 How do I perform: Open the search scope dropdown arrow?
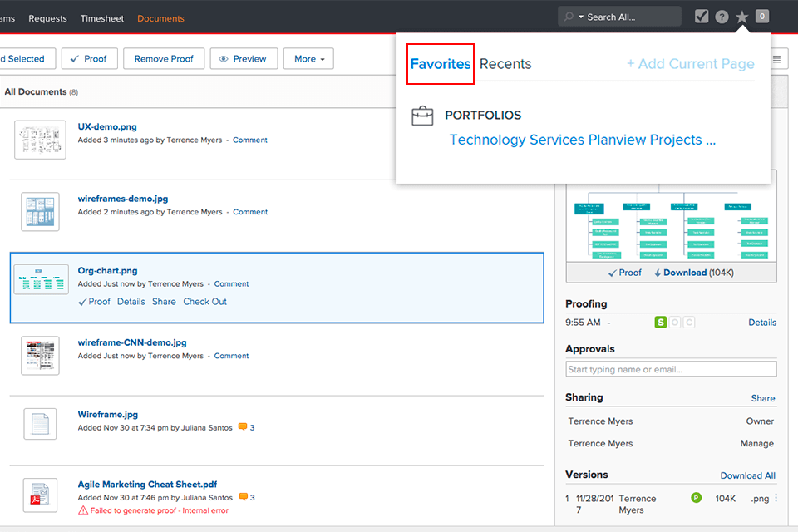581,17
